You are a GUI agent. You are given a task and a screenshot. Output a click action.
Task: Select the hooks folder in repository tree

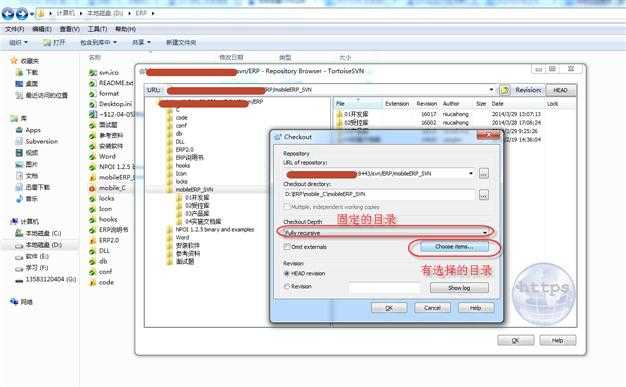[x=183, y=165]
